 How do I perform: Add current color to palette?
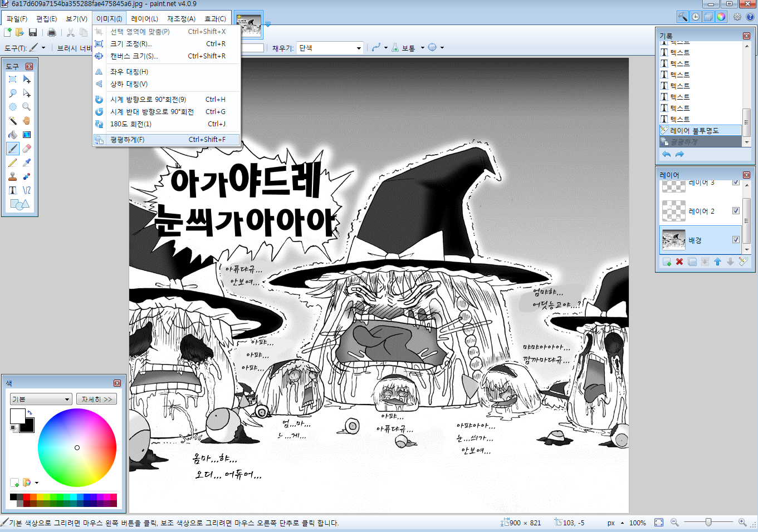(x=14, y=482)
